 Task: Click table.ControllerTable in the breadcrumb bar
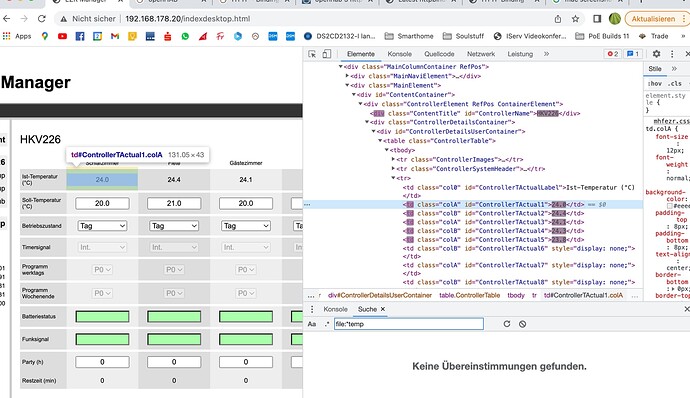tap(469, 295)
